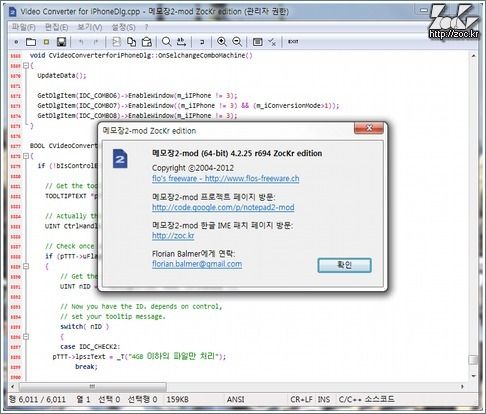Click the vertical scrollbar up arrow
This screenshot has width=486, height=414.
pyautogui.click(x=473, y=56)
